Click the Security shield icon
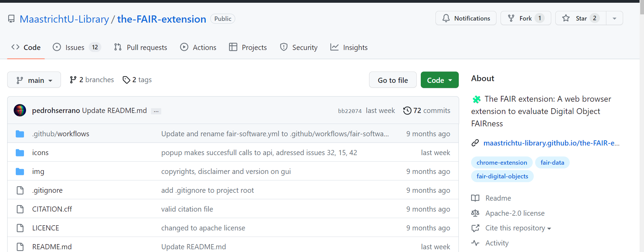The image size is (644, 252). [x=284, y=47]
